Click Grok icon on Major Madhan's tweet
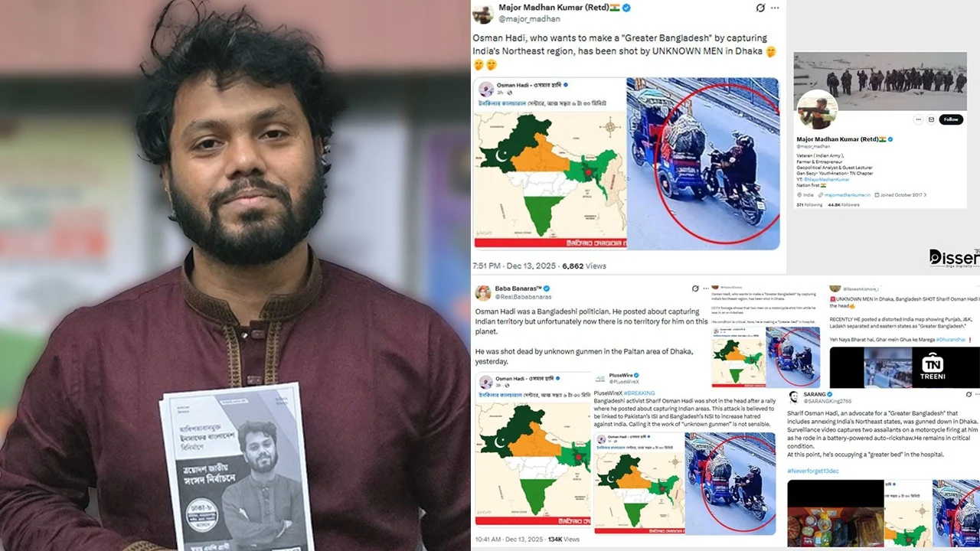 [x=759, y=8]
